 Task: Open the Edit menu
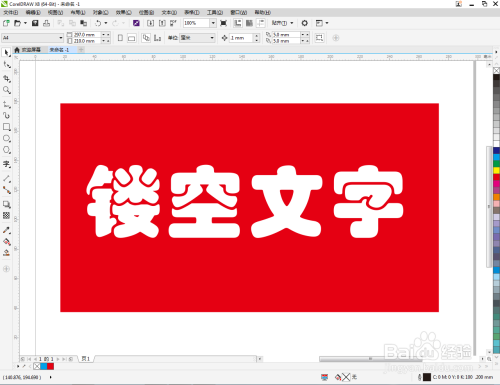(x=33, y=13)
